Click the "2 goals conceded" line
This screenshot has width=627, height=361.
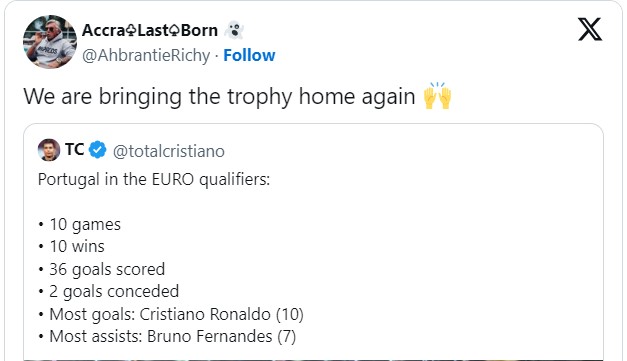108,292
